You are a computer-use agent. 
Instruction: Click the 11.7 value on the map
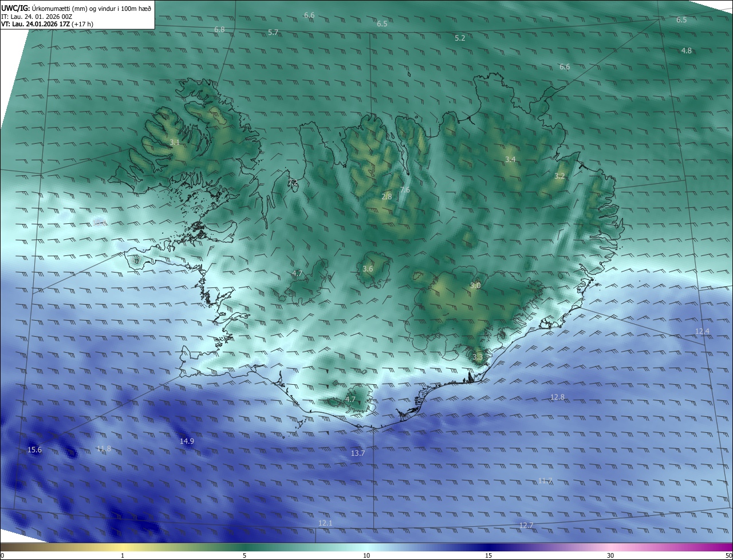tap(545, 481)
